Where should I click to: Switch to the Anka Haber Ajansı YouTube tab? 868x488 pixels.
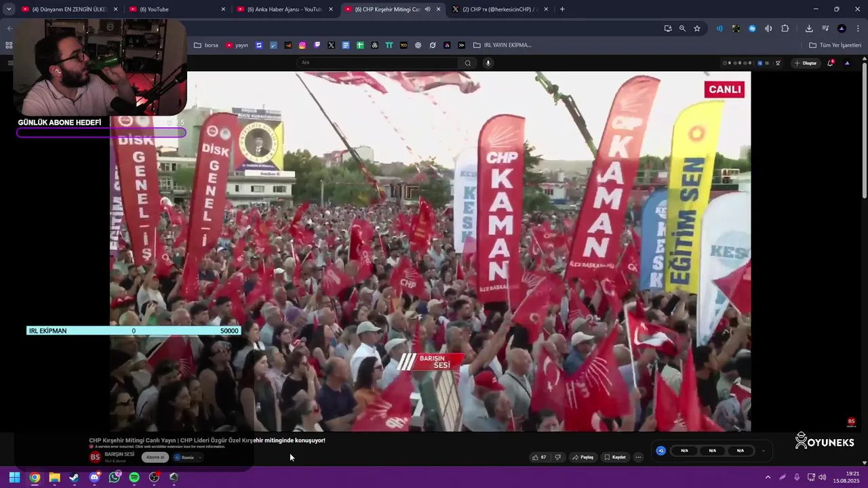[x=285, y=9]
